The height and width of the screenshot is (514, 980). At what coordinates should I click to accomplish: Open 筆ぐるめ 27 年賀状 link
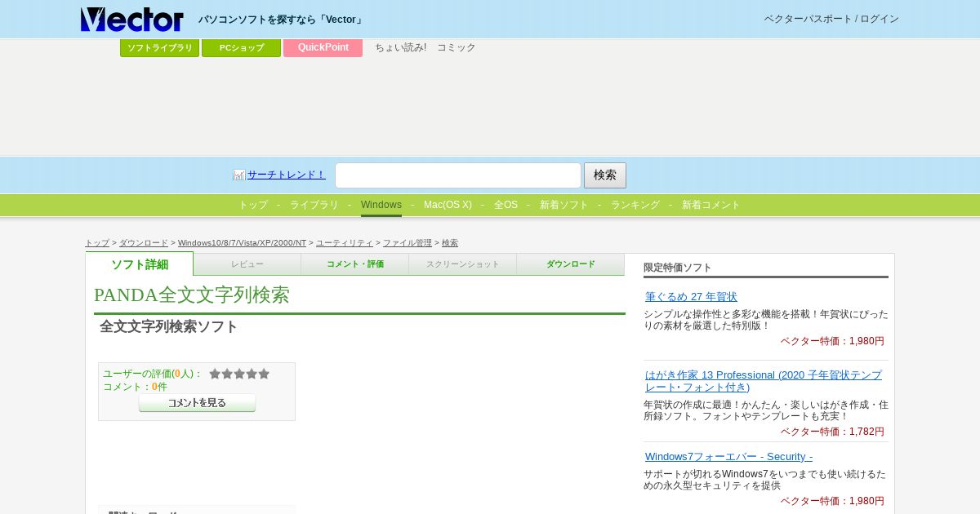(x=691, y=297)
